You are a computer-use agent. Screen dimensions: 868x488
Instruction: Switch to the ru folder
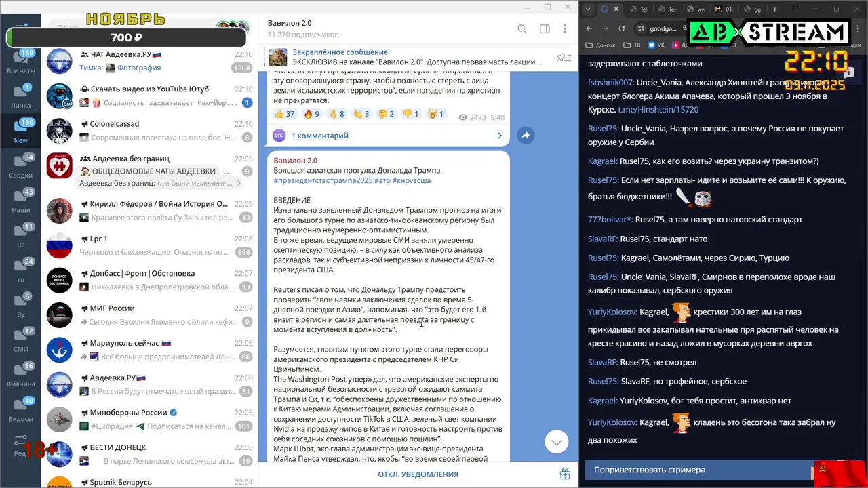20,270
